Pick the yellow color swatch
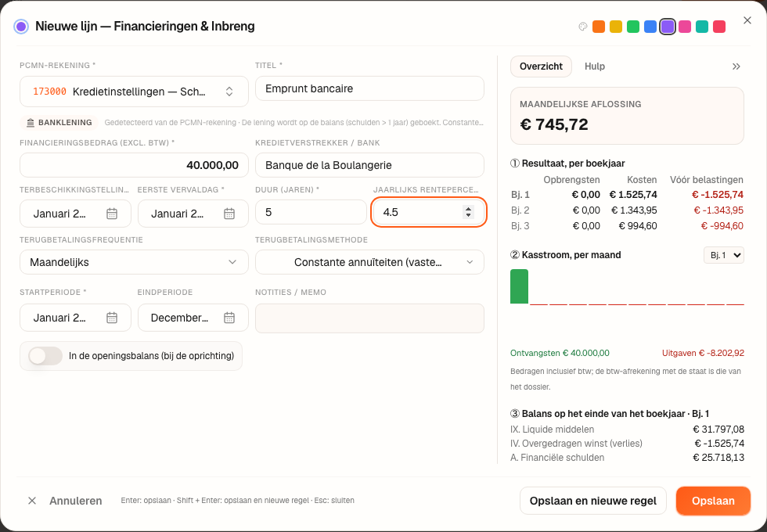Image resolution: width=767 pixels, height=532 pixels. [616, 27]
